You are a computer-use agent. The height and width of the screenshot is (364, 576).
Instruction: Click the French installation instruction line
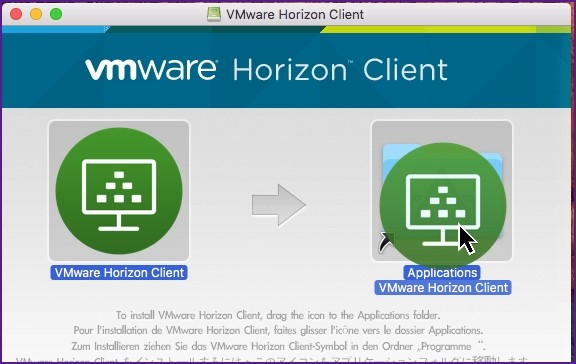coord(278,330)
